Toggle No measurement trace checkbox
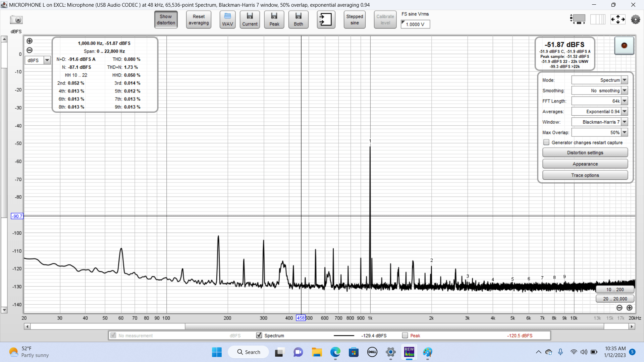The width and height of the screenshot is (644, 362). point(113,335)
